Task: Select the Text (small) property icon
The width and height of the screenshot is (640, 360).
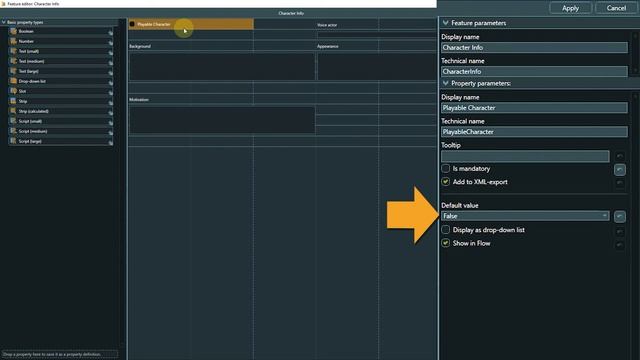Action: [13, 51]
